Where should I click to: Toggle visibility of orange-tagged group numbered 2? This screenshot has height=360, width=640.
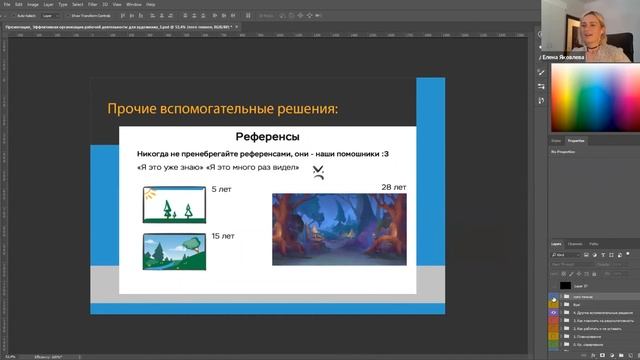[553, 328]
